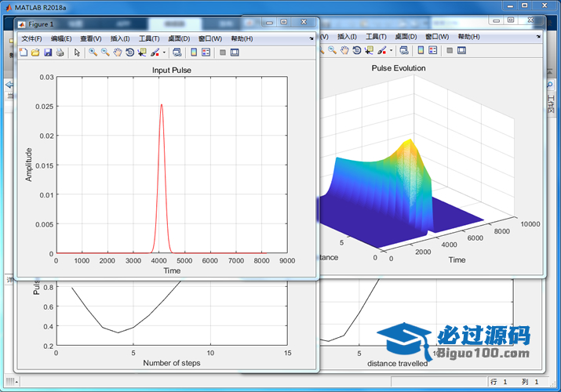The width and height of the screenshot is (561, 392).
Task: Click New Figure icon in Figure 1 toolbar
Action: coord(23,53)
